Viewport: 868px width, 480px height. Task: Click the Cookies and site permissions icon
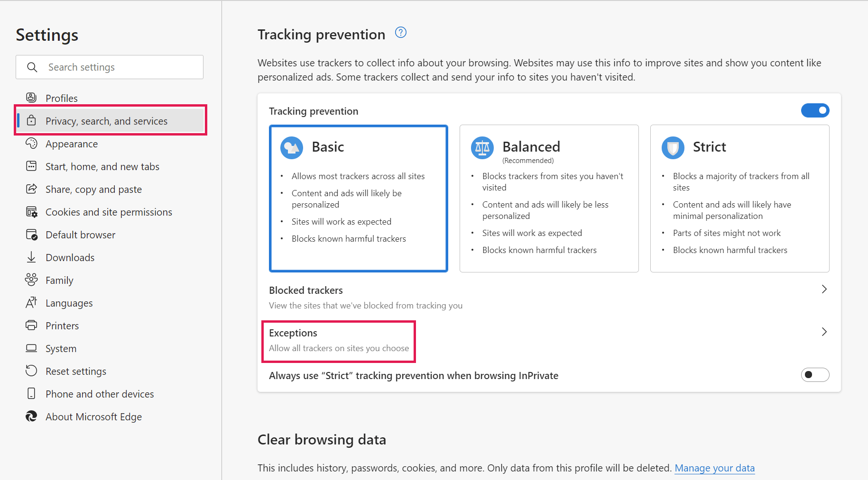(x=31, y=212)
